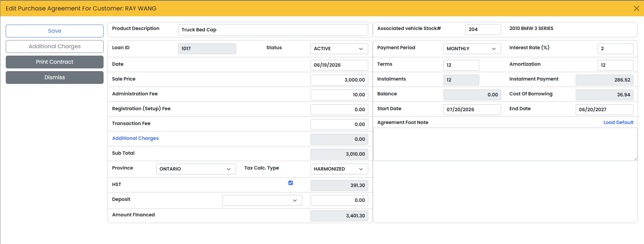The width and height of the screenshot is (644, 244).
Task: Click the 2010 BMW 3 SERIES text
Action: click(x=531, y=28)
